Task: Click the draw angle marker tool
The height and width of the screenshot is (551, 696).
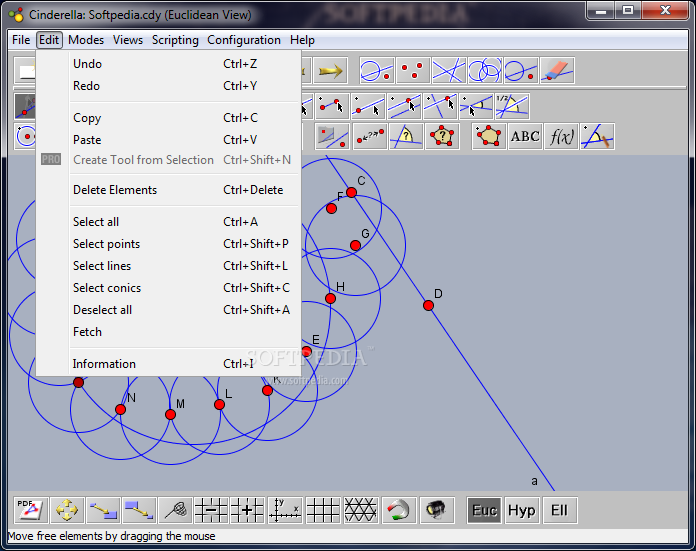Action: [x=597, y=136]
